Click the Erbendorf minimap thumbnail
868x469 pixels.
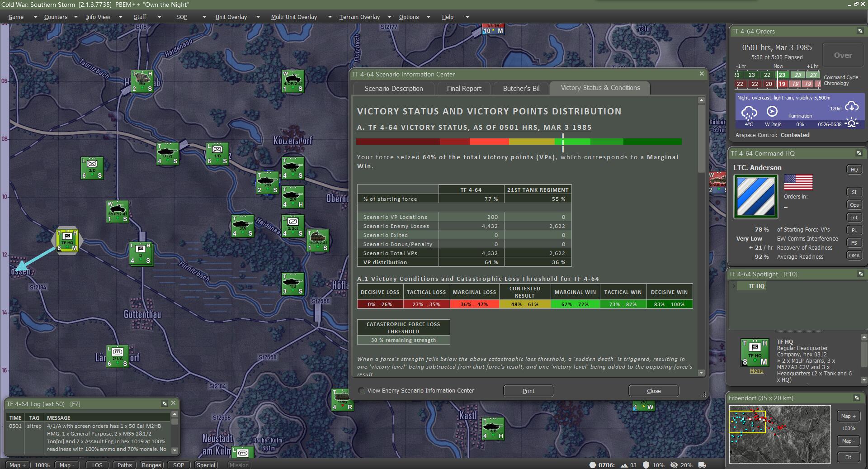[x=779, y=434]
